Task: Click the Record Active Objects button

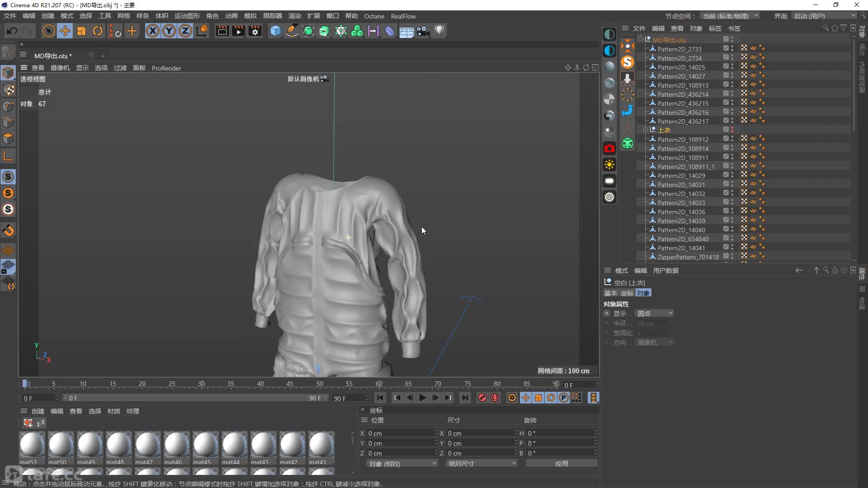Action: (x=482, y=398)
